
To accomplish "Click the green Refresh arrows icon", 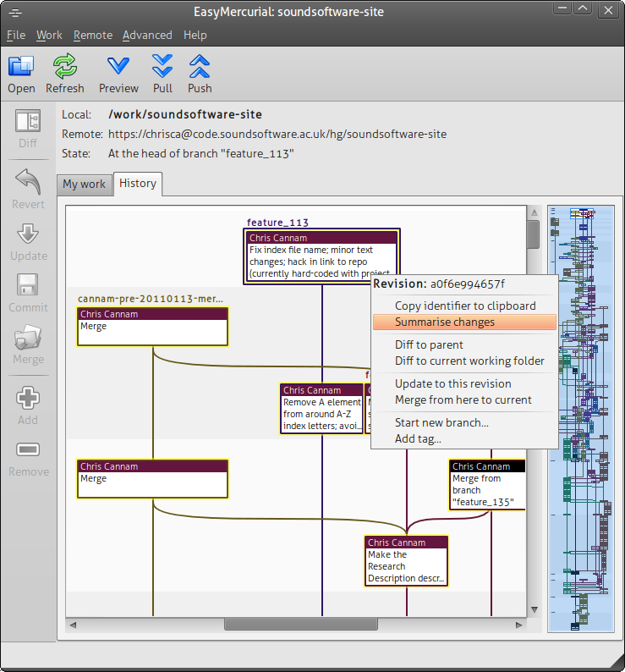I will (x=64, y=66).
